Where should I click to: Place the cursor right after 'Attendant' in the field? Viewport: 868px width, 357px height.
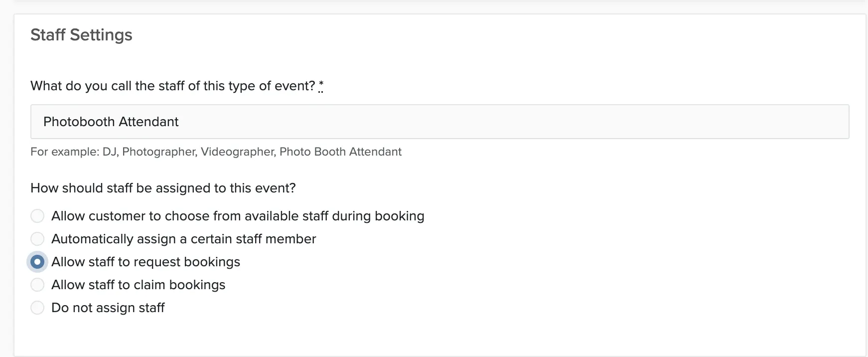pos(179,122)
